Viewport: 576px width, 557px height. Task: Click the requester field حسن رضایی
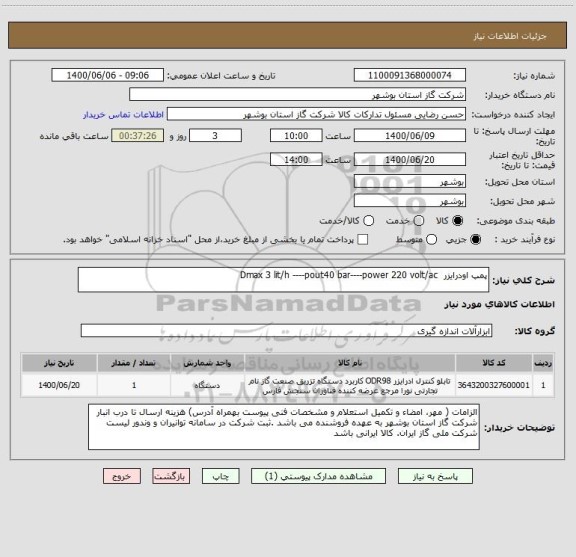(316, 115)
